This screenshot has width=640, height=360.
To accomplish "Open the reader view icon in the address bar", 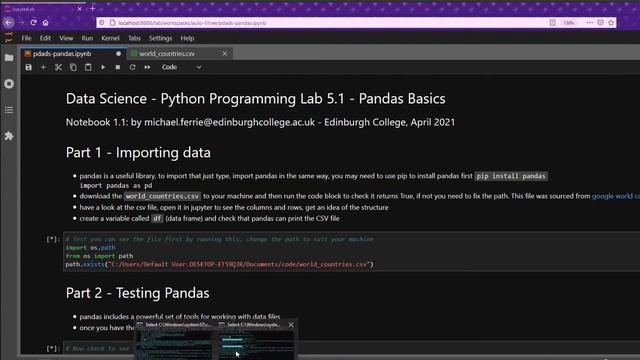I will point(552,22).
